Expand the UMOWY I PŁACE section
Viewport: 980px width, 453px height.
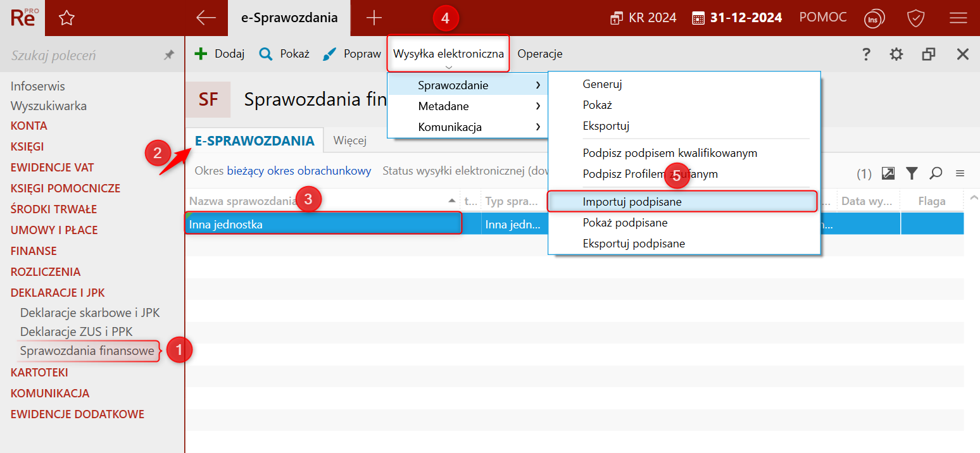pos(54,230)
